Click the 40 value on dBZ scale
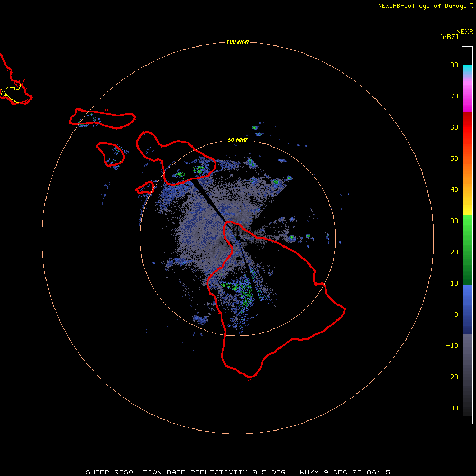This screenshot has width=476, height=476. click(454, 189)
